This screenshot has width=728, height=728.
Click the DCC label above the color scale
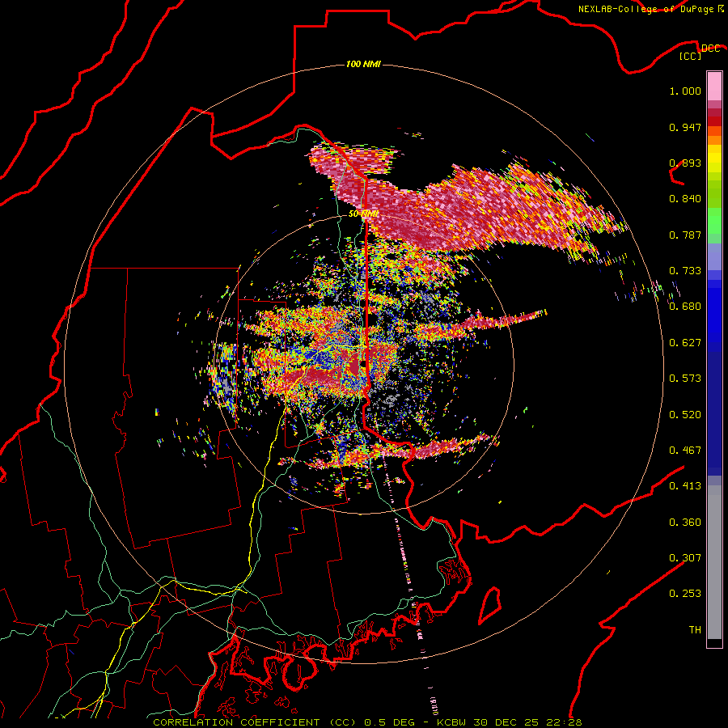pyautogui.click(x=710, y=49)
